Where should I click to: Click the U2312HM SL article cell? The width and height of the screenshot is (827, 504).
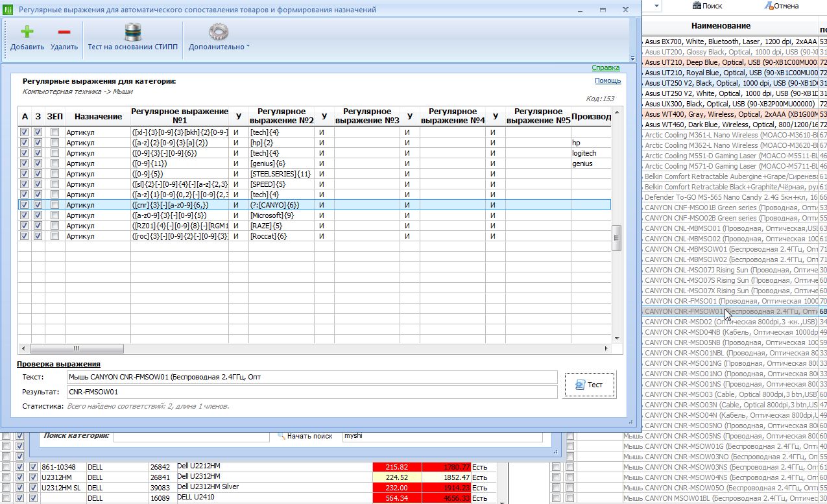[62, 487]
